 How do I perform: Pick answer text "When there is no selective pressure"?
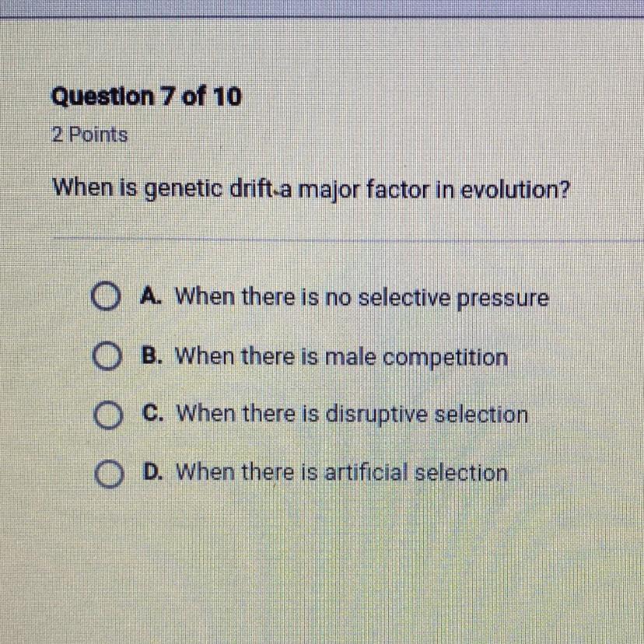pyautogui.click(x=362, y=297)
